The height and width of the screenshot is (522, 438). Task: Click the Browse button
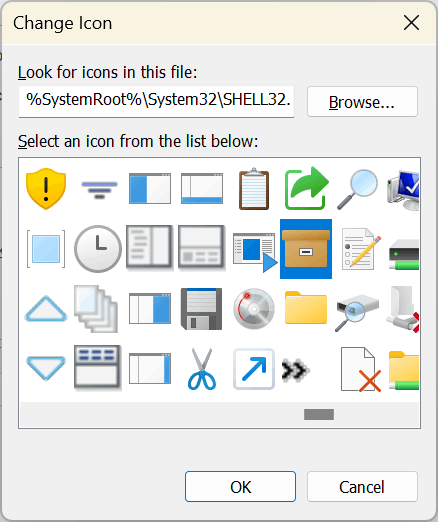pyautogui.click(x=362, y=102)
